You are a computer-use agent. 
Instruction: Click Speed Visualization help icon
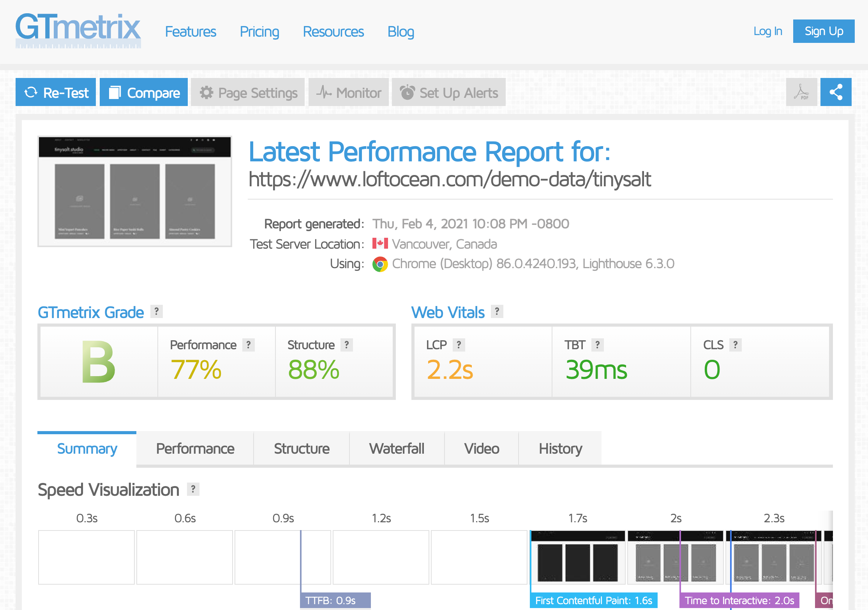point(193,489)
